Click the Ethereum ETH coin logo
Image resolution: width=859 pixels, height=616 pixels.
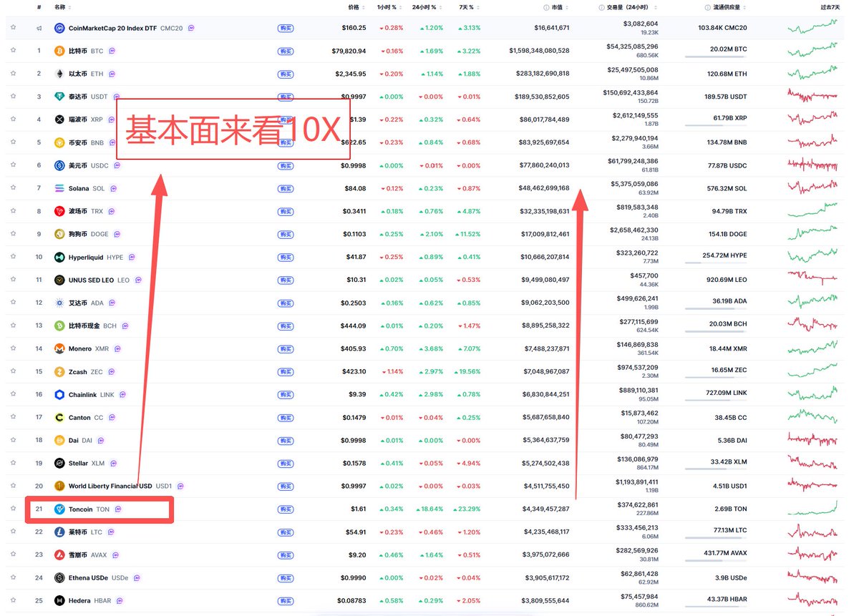point(60,74)
